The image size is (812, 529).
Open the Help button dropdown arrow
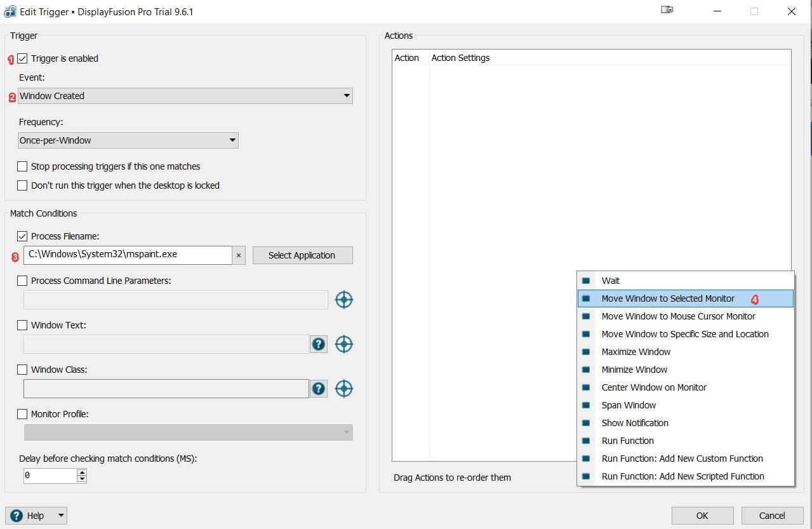[61, 516]
